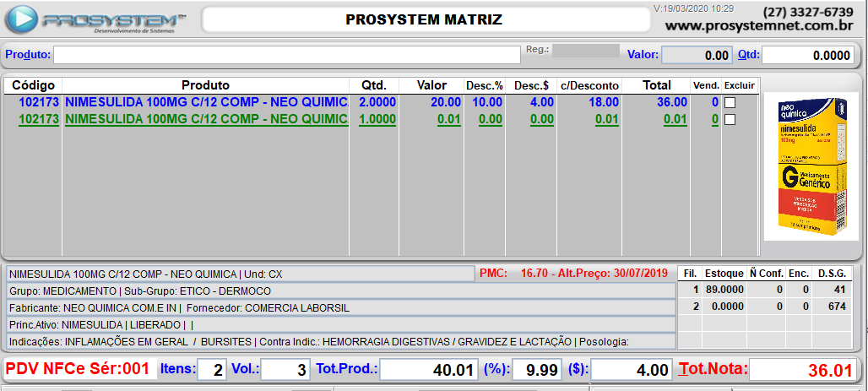The image size is (868, 391).
Task: Click the Código column header
Action: [x=33, y=85]
